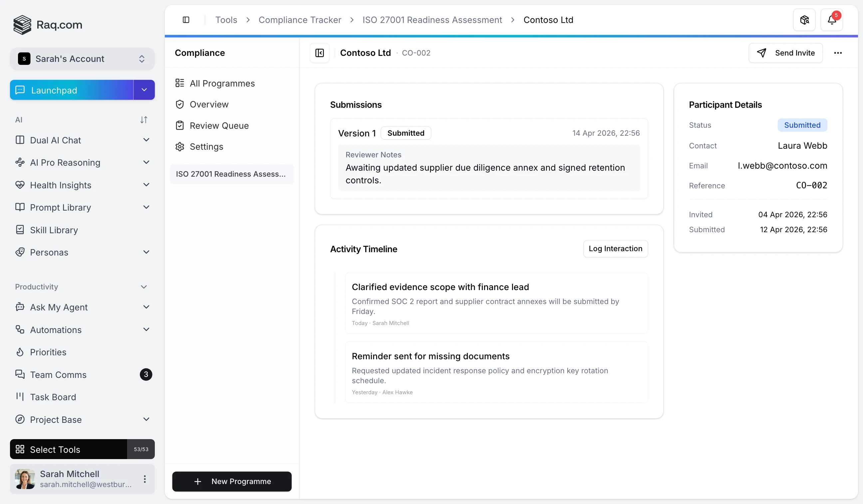Expand Sarah's Account switcher

pos(142,59)
